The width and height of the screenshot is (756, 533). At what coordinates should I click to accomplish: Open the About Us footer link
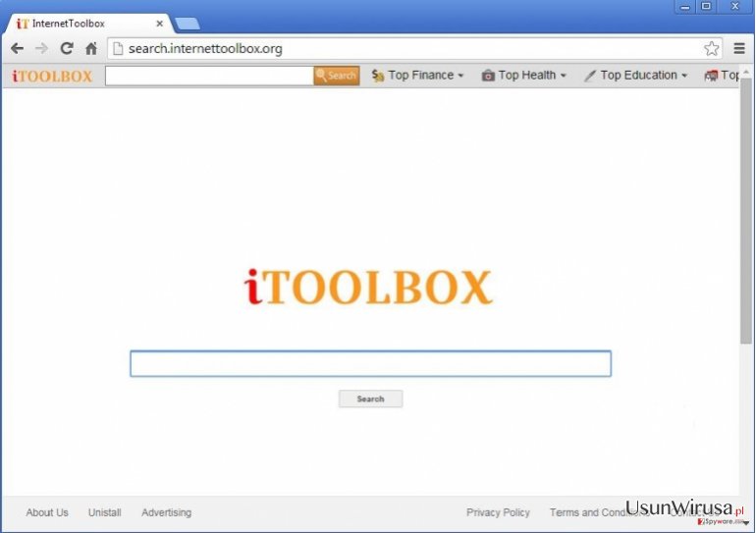pyautogui.click(x=47, y=512)
